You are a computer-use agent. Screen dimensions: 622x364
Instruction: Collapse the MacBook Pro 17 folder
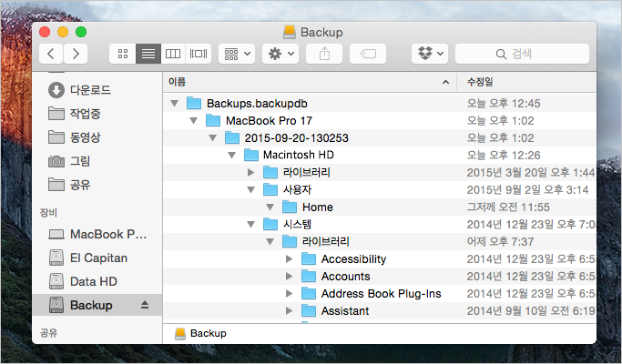point(194,120)
